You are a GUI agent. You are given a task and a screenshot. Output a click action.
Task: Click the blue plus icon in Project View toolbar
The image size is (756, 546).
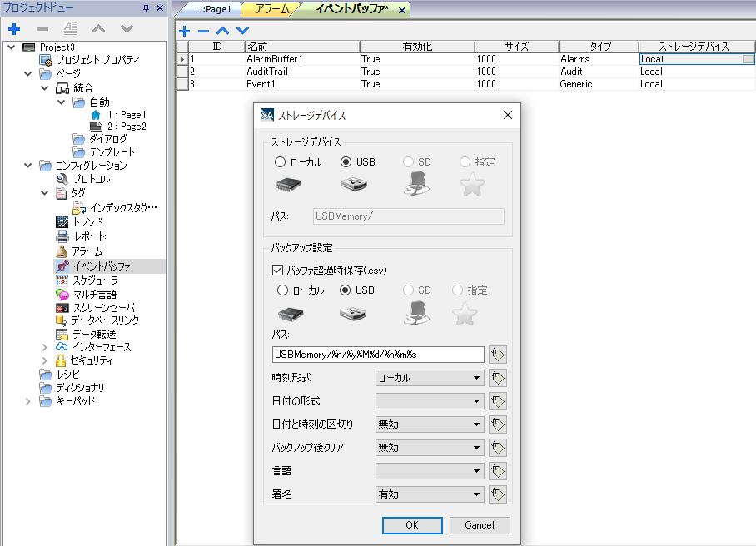tap(14, 29)
